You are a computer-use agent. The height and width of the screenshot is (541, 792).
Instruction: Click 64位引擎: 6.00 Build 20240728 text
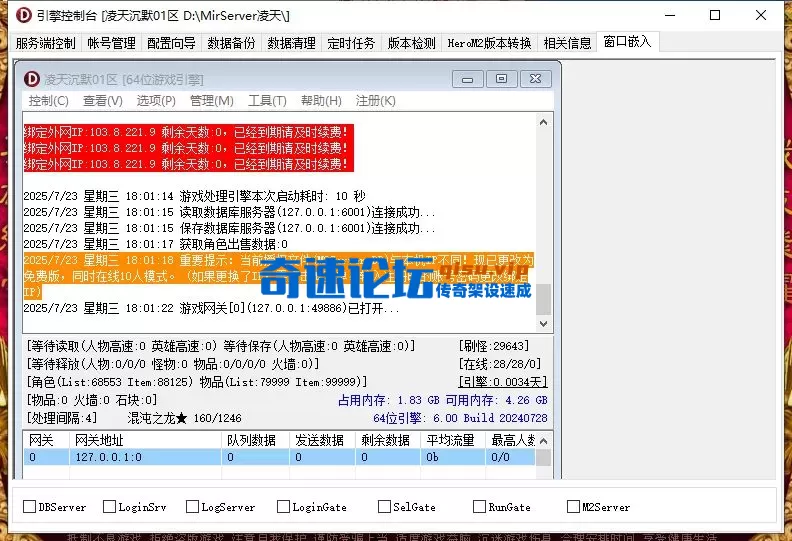[x=460, y=418]
